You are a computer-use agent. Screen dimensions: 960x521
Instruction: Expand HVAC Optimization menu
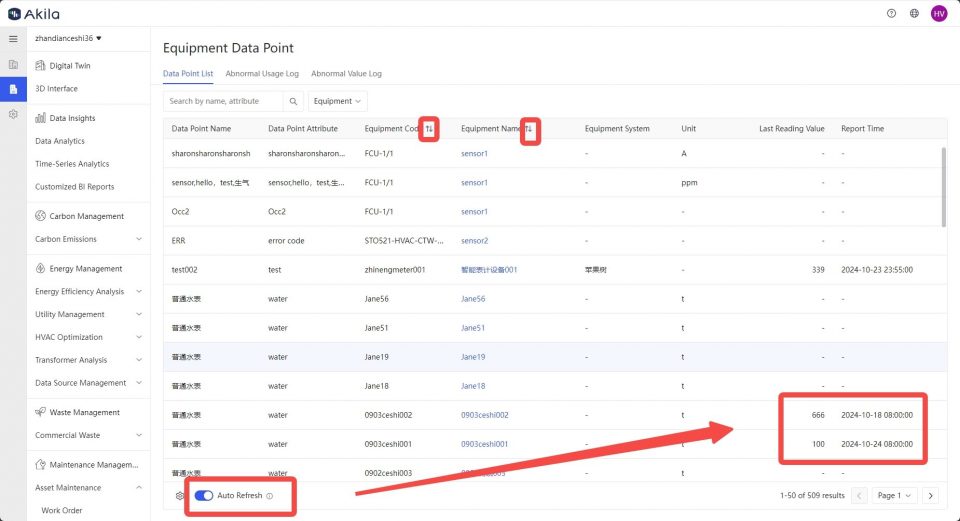(139, 337)
